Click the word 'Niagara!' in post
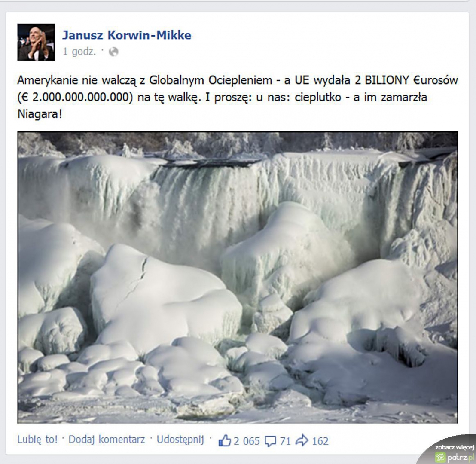The height and width of the screenshot is (464, 476). coord(40,114)
